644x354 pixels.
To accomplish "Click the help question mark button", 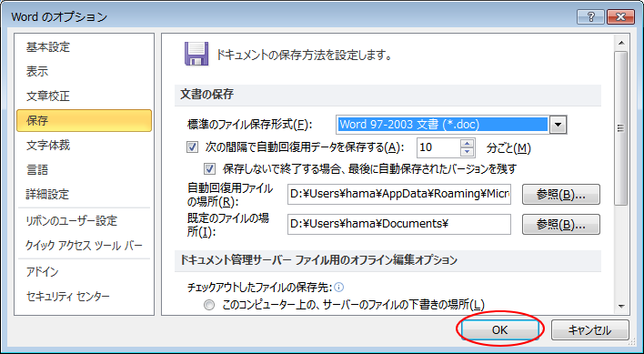I will (590, 17).
